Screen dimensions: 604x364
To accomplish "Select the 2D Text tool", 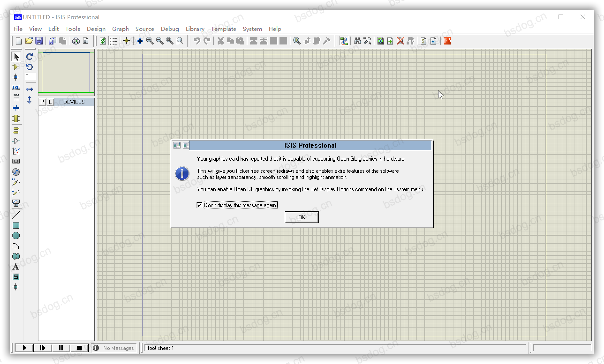I will (16, 267).
